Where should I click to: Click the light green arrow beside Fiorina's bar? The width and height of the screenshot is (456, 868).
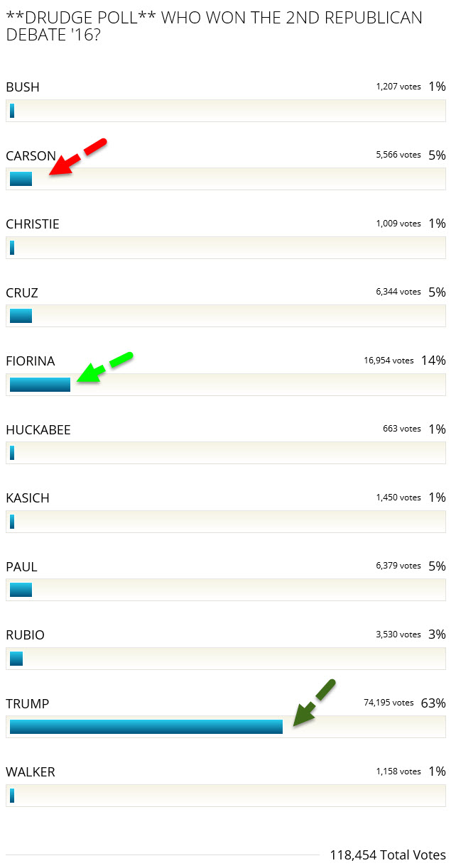pyautogui.click(x=104, y=367)
